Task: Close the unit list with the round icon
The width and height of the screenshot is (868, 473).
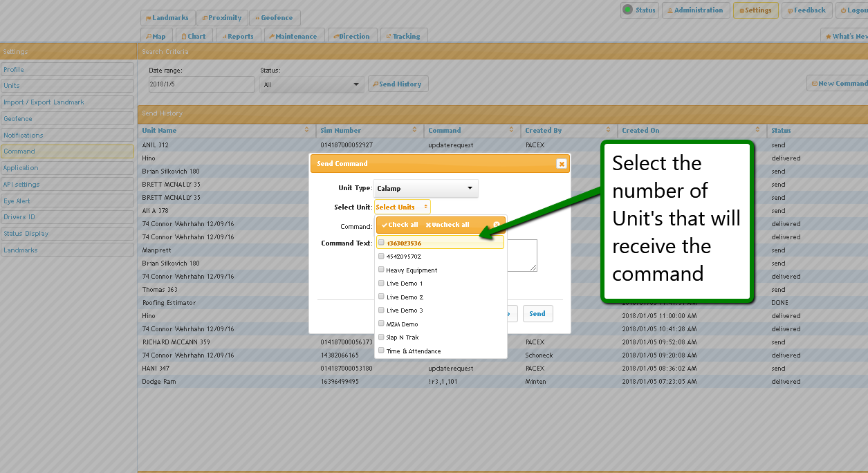Action: 496,225
